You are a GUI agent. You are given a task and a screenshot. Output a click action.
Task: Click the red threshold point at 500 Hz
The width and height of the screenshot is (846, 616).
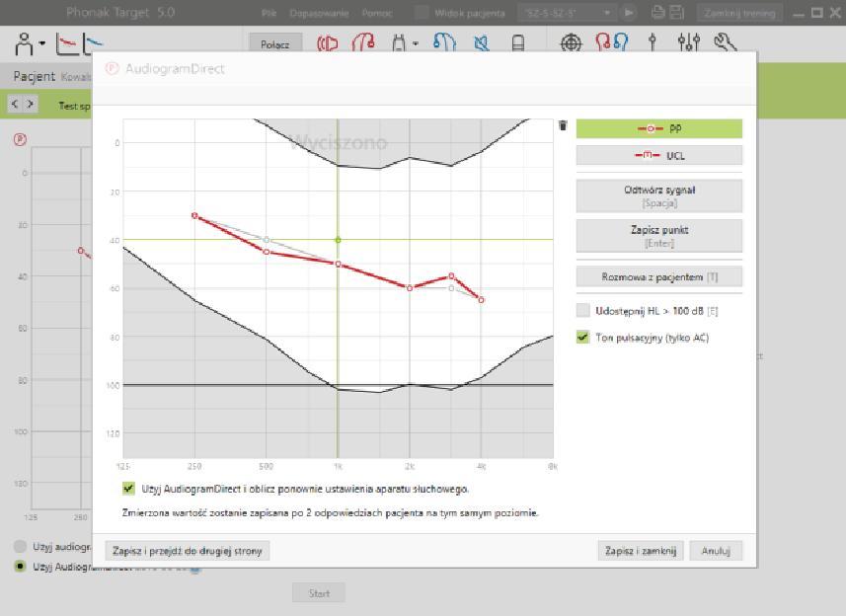[267, 252]
